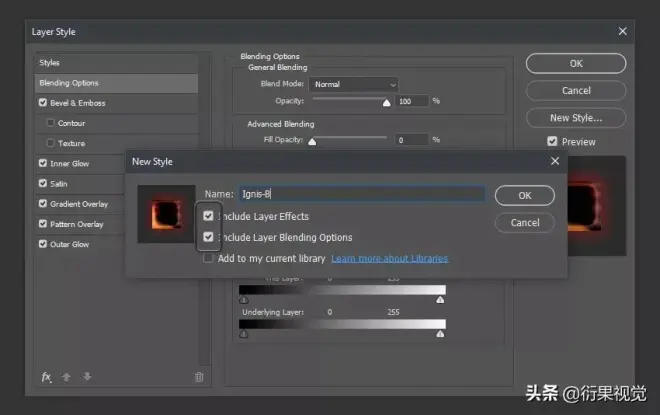Viewport: 660px width, 415px height.
Task: Click Cancel in the Layer Style dialog
Action: 576,90
